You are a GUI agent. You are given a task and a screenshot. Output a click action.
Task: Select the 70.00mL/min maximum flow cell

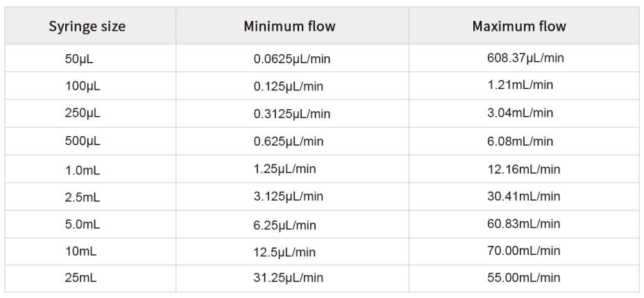[523, 251]
